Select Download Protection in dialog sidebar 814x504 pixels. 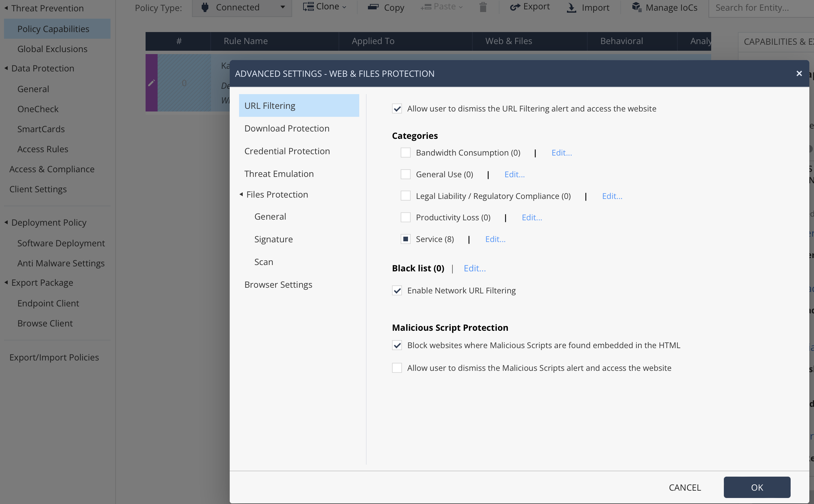pyautogui.click(x=287, y=129)
